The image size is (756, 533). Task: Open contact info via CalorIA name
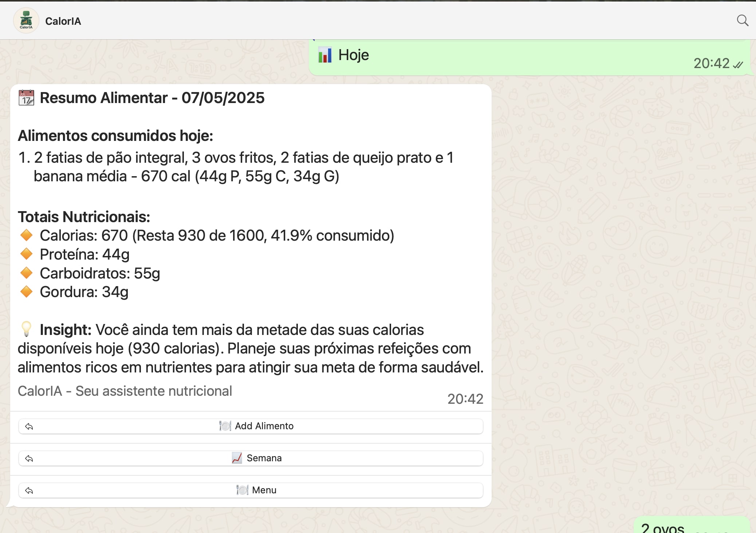point(63,21)
